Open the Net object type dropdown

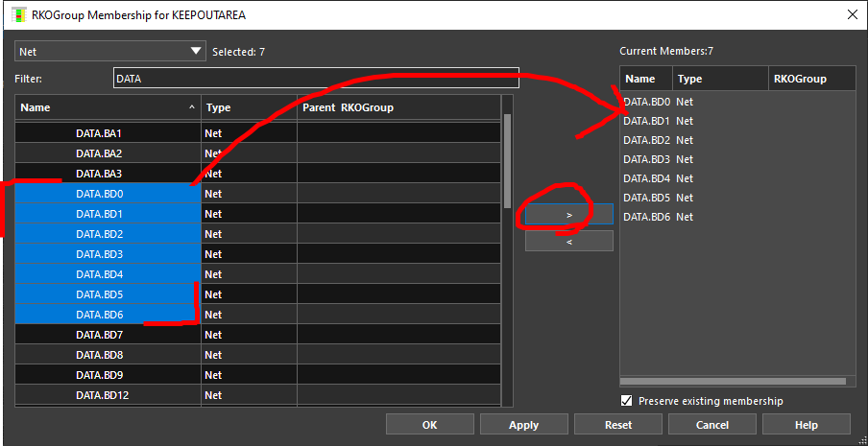coord(109,52)
